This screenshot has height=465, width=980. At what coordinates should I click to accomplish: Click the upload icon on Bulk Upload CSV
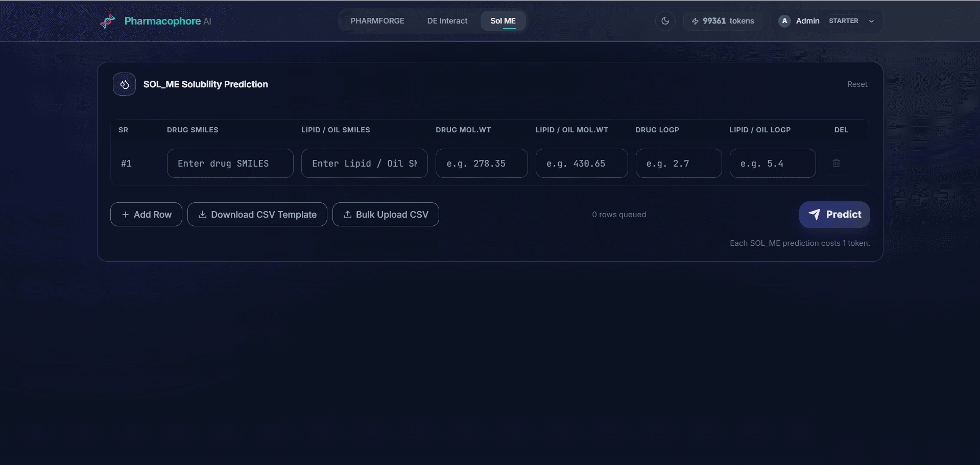pyautogui.click(x=348, y=215)
